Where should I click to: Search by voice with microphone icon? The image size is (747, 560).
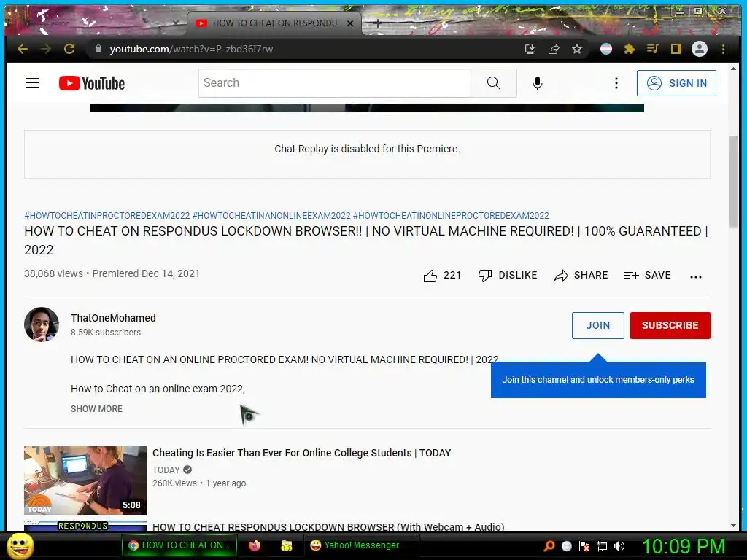[538, 83]
